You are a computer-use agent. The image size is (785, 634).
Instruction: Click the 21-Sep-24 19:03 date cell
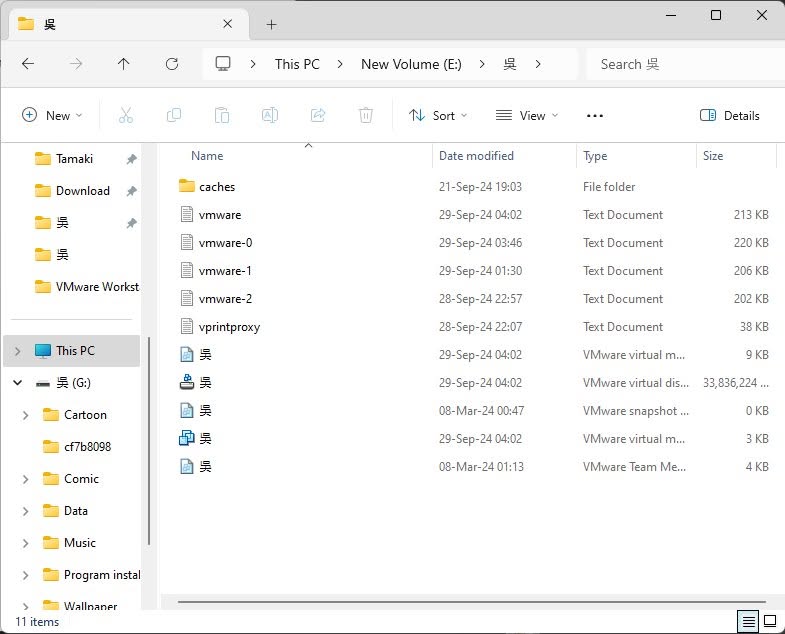coord(480,187)
